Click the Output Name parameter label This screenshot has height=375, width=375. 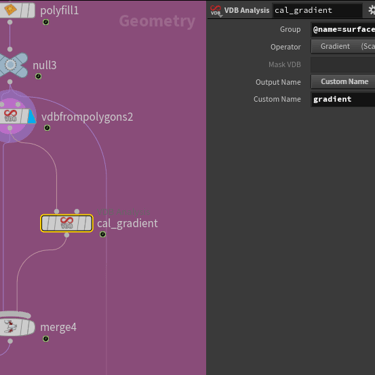[x=278, y=82]
